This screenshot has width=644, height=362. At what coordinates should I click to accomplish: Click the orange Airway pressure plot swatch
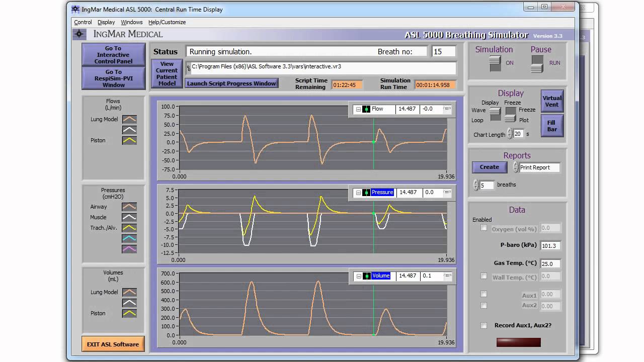129,207
